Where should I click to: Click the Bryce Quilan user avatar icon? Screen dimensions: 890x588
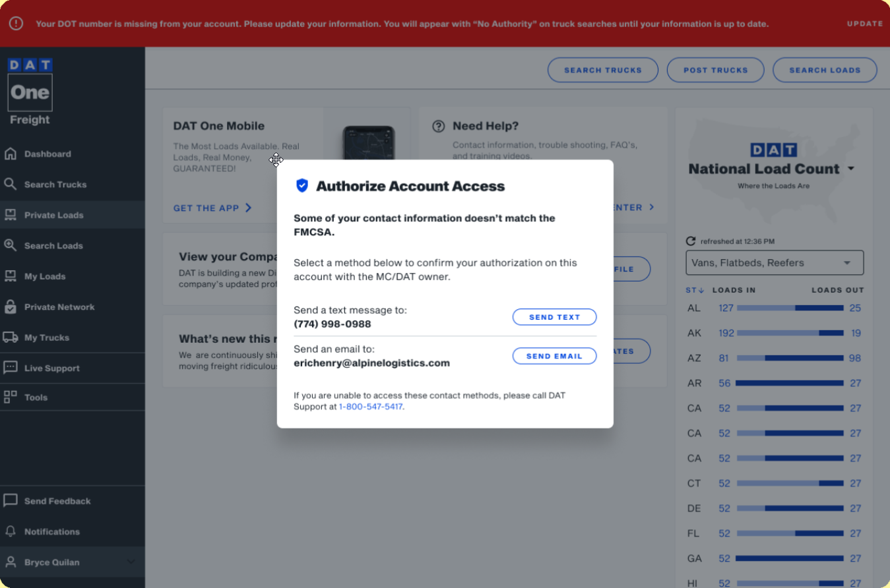[x=10, y=562]
